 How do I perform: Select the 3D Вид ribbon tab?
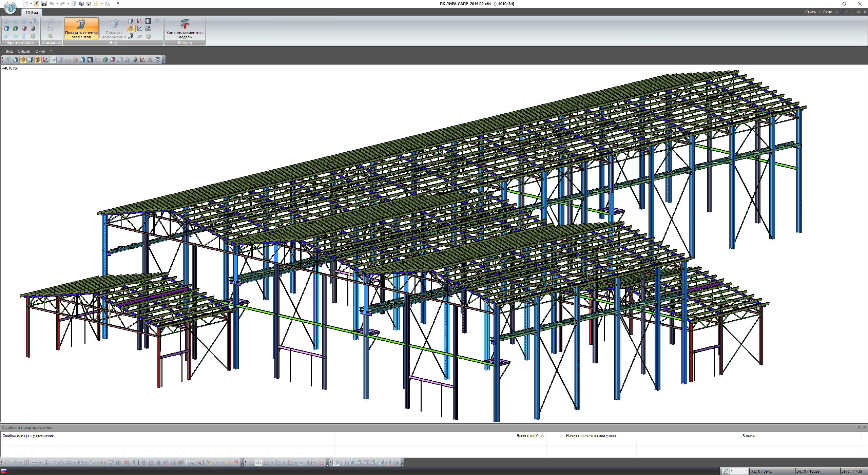point(32,13)
